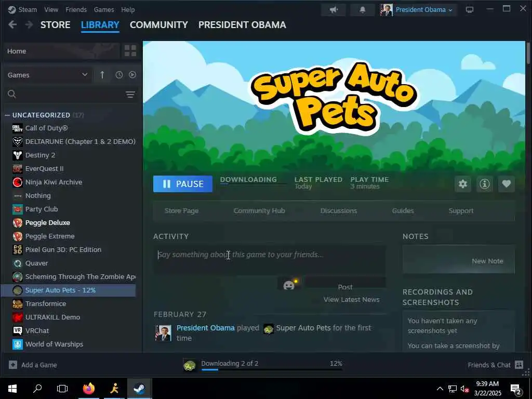Open Friends & Chat icon

(x=519, y=365)
